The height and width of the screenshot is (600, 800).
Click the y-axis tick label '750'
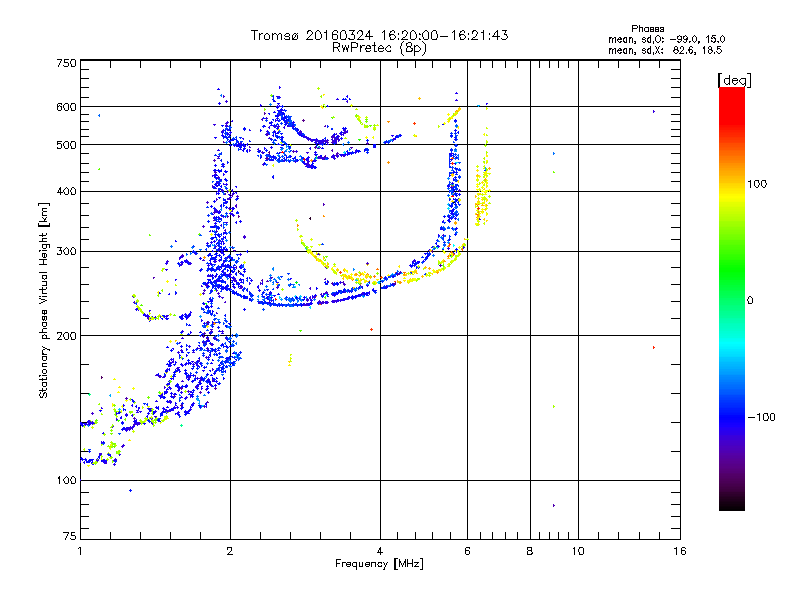67,63
